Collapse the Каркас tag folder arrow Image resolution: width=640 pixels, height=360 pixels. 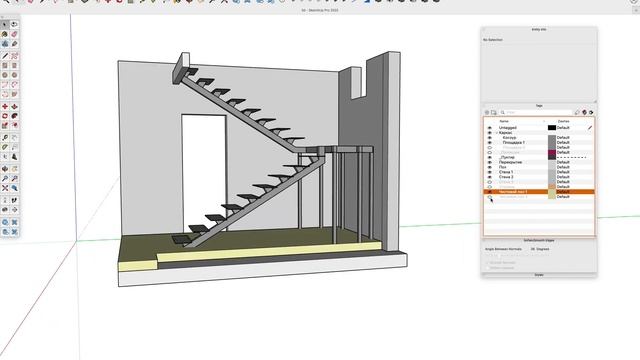pos(497,133)
